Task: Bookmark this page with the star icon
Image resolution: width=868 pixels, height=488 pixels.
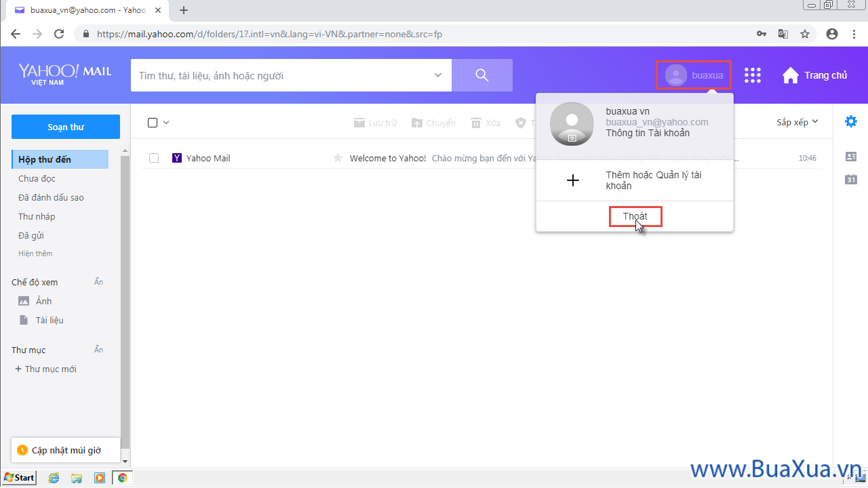Action: point(805,34)
